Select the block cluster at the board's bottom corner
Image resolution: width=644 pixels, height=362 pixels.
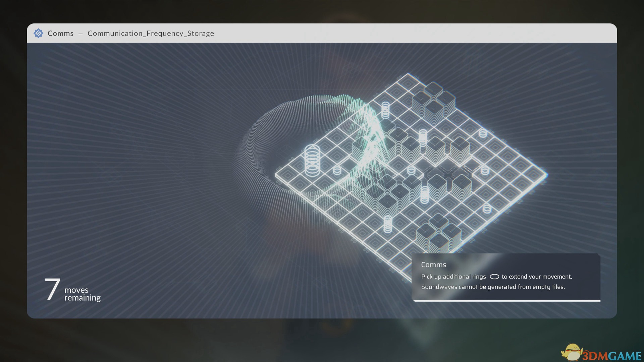click(439, 233)
